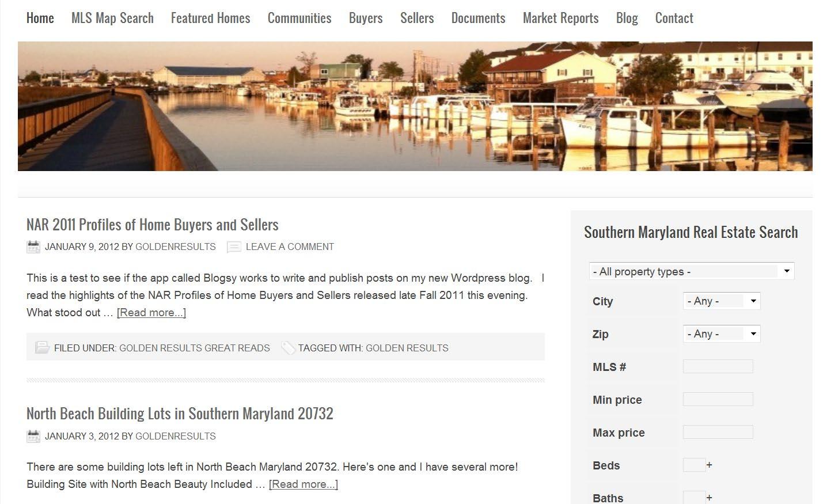Open the City dropdown
Image resolution: width=827 pixels, height=504 pixels.
click(722, 301)
